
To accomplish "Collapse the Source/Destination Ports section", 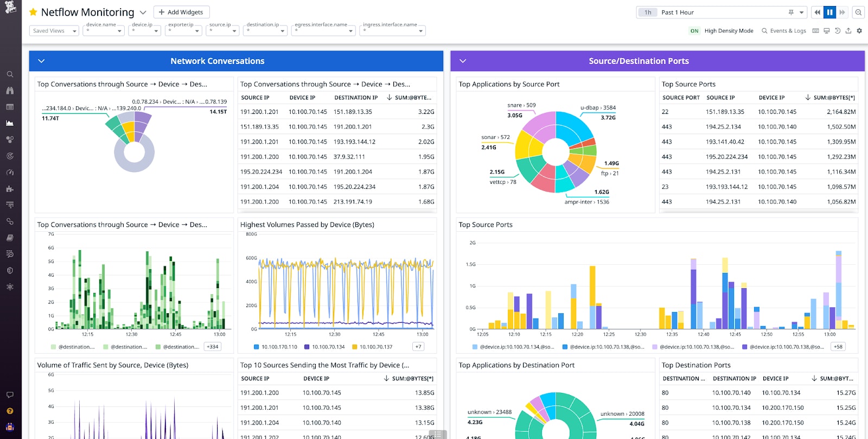I will (x=463, y=61).
